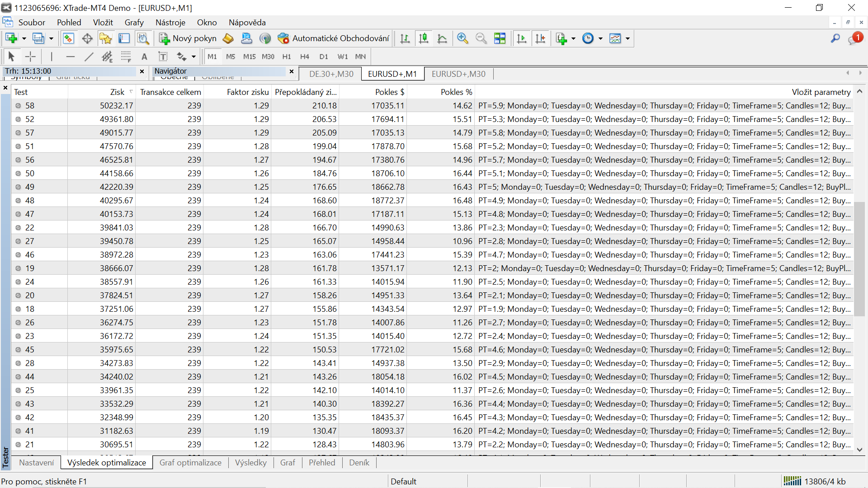The height and width of the screenshot is (488, 868).
Task: Open the tile windows grid icon
Action: pyautogui.click(x=500, y=38)
